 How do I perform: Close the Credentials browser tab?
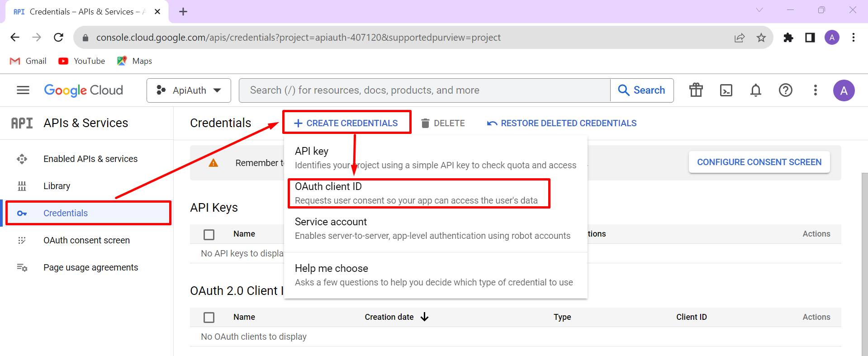[x=157, y=12]
